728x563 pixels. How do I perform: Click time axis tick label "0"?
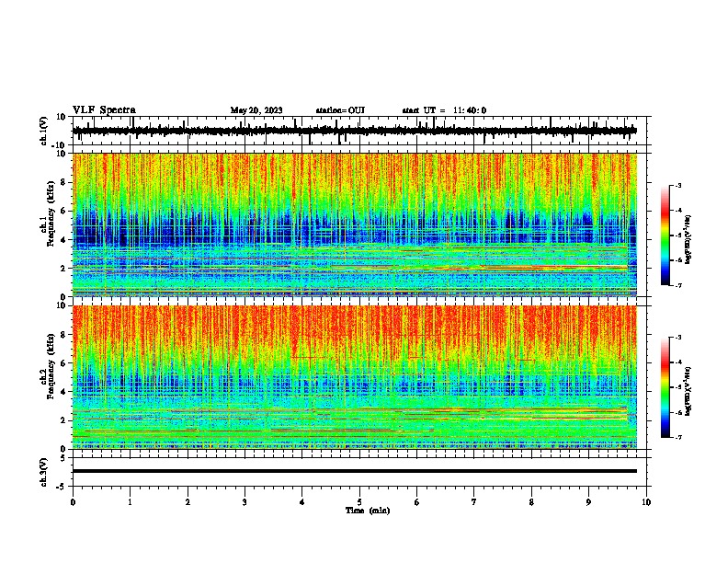(x=73, y=502)
